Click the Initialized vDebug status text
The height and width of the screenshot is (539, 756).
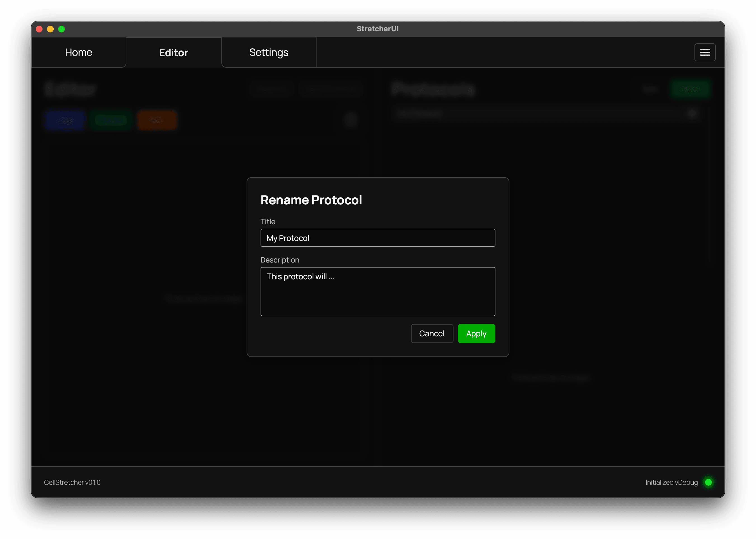[x=671, y=482]
